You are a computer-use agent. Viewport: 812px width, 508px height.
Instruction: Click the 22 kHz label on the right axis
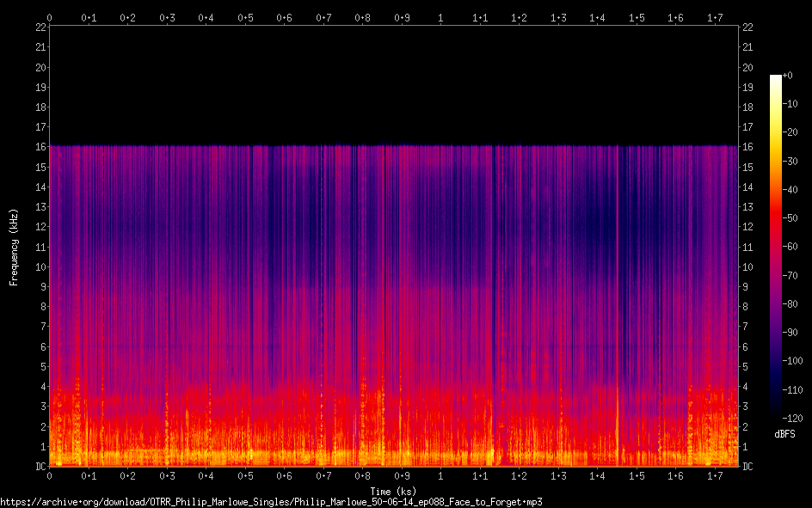[x=747, y=28]
